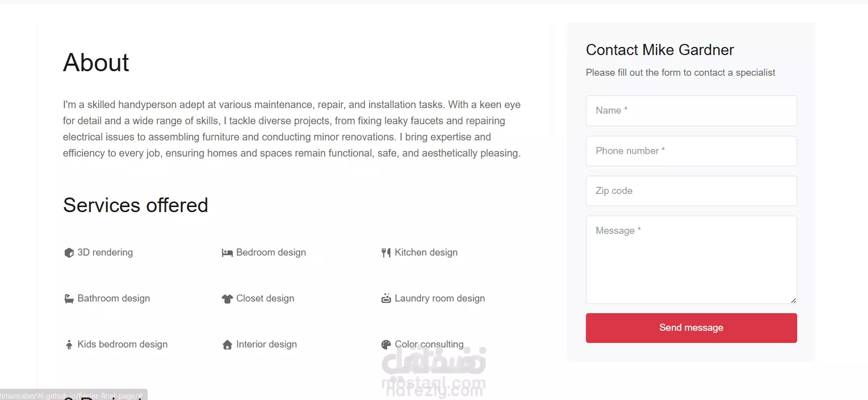This screenshot has height=400, width=868.
Task: Select the Interior design service label
Action: pos(266,344)
